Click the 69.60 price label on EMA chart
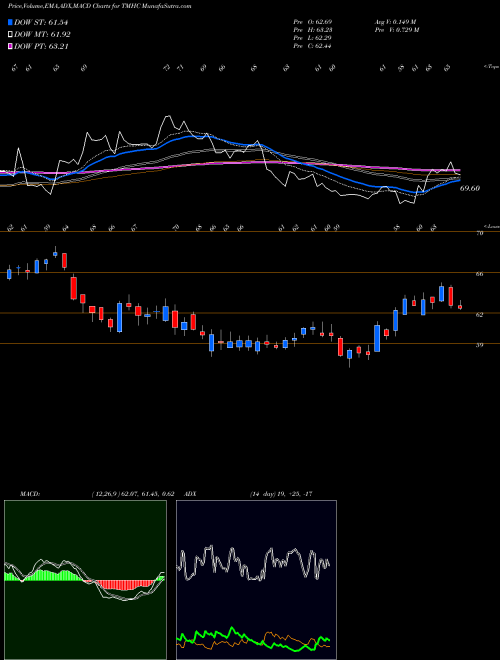 (x=470, y=189)
